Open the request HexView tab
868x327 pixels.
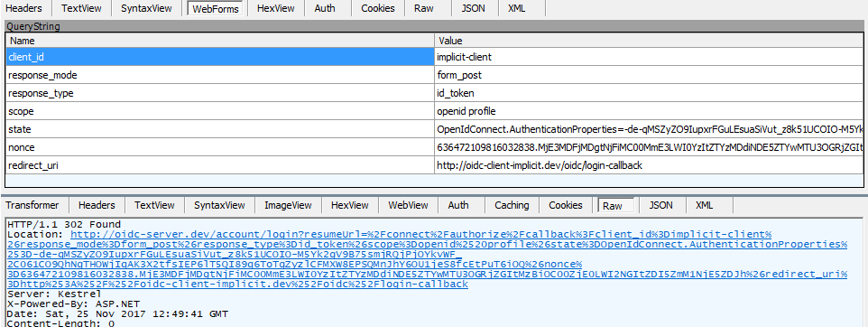point(274,8)
